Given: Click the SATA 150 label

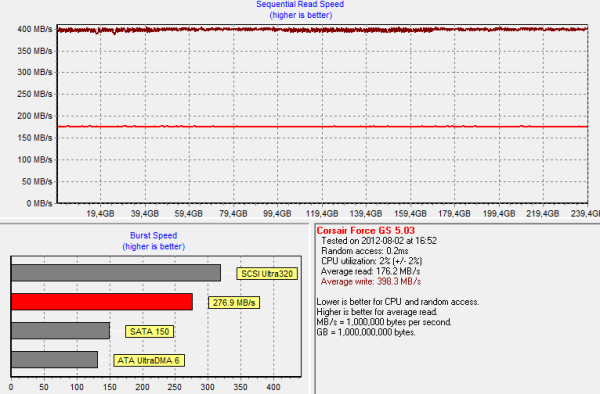Looking at the screenshot, I should click(x=149, y=332).
